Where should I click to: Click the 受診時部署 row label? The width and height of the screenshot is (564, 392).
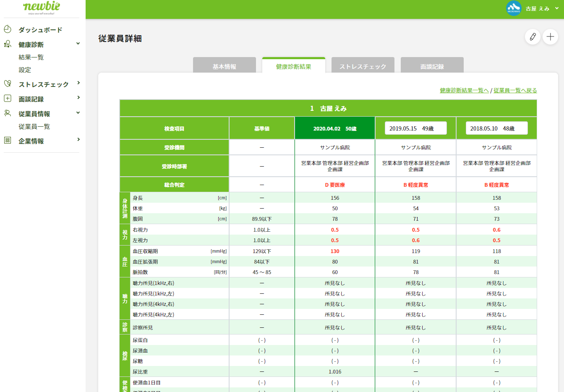point(174,166)
